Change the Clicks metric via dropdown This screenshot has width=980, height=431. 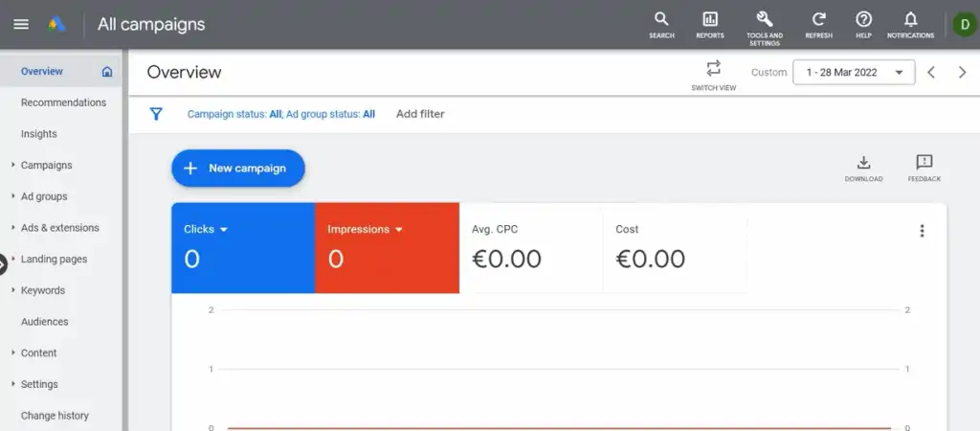[x=224, y=230]
